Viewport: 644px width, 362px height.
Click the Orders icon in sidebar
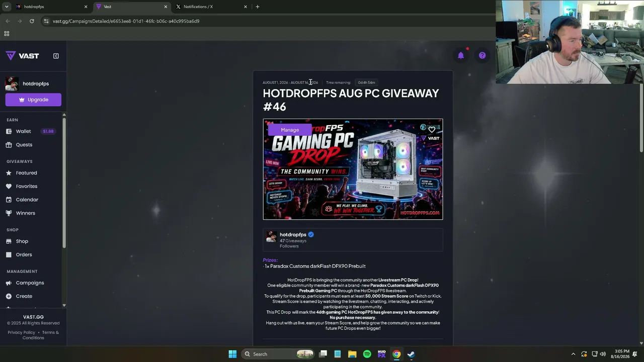pyautogui.click(x=9, y=255)
